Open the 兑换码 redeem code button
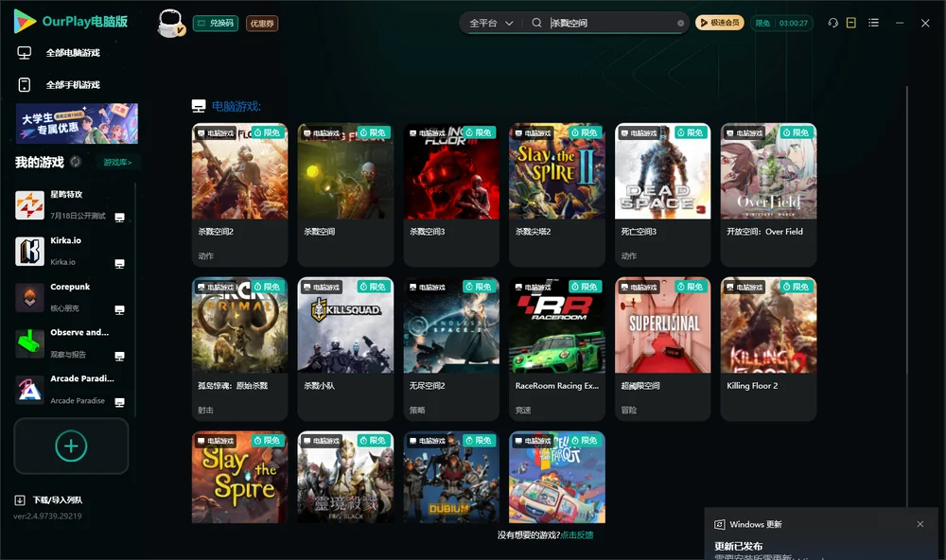946x560 pixels. coord(216,23)
